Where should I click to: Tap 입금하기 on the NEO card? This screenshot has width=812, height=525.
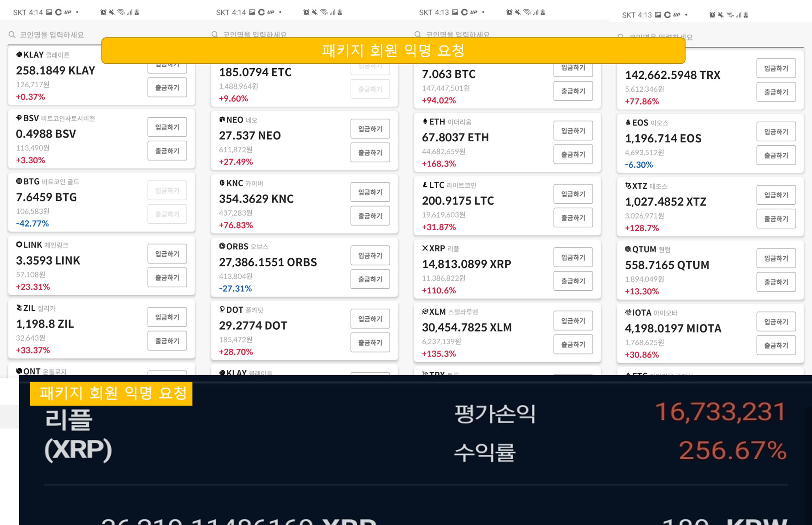(x=370, y=129)
